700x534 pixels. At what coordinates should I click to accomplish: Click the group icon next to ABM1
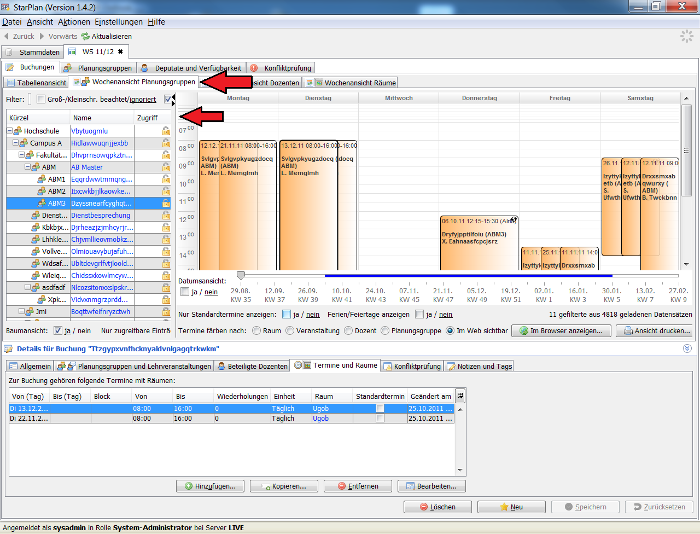click(x=42, y=179)
